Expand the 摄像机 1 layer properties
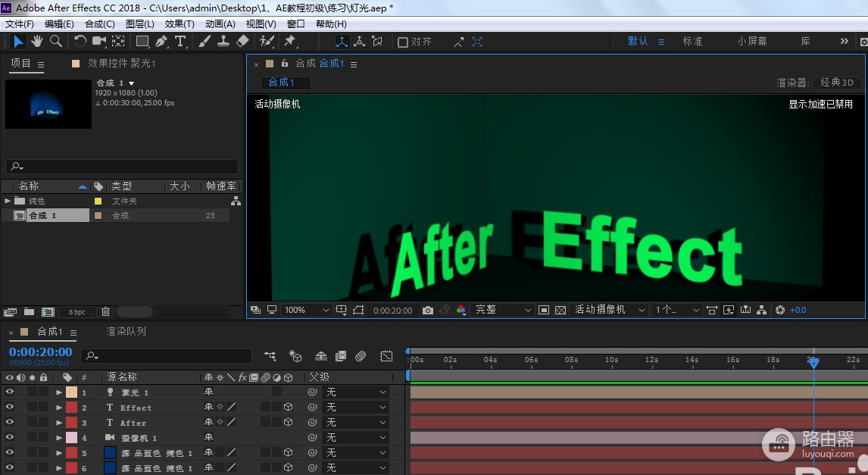This screenshot has height=475, width=868. [x=58, y=437]
